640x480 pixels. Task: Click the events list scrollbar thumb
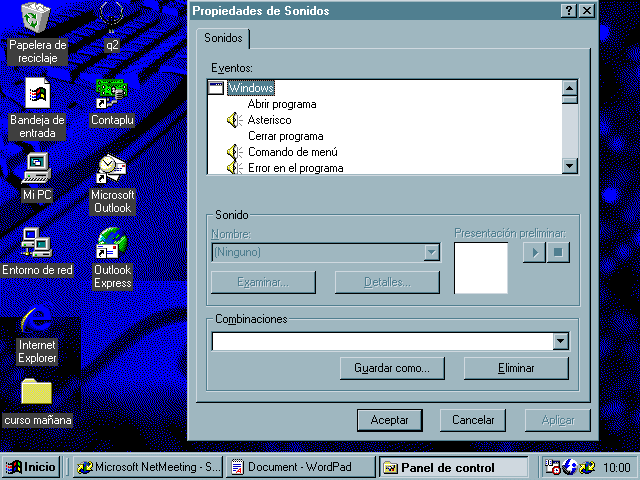click(x=569, y=100)
